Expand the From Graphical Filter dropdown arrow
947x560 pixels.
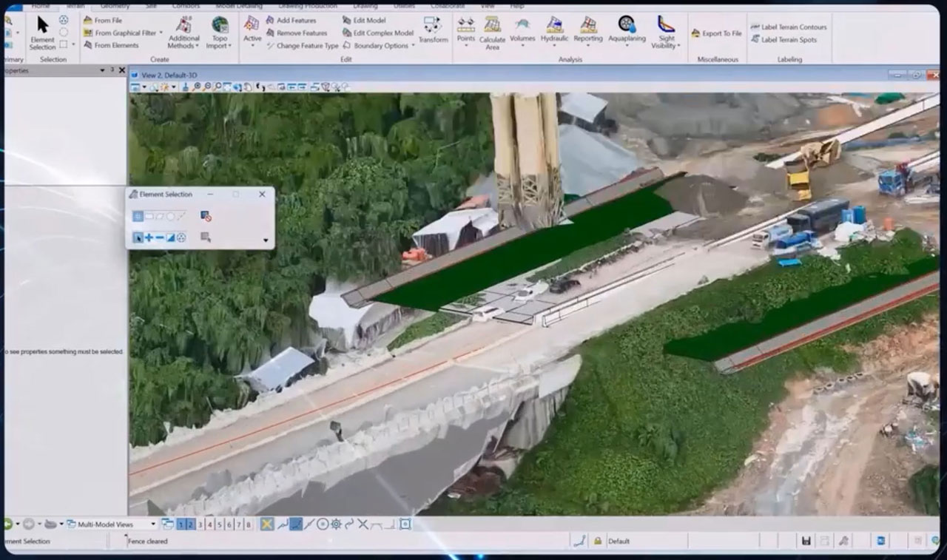[161, 33]
